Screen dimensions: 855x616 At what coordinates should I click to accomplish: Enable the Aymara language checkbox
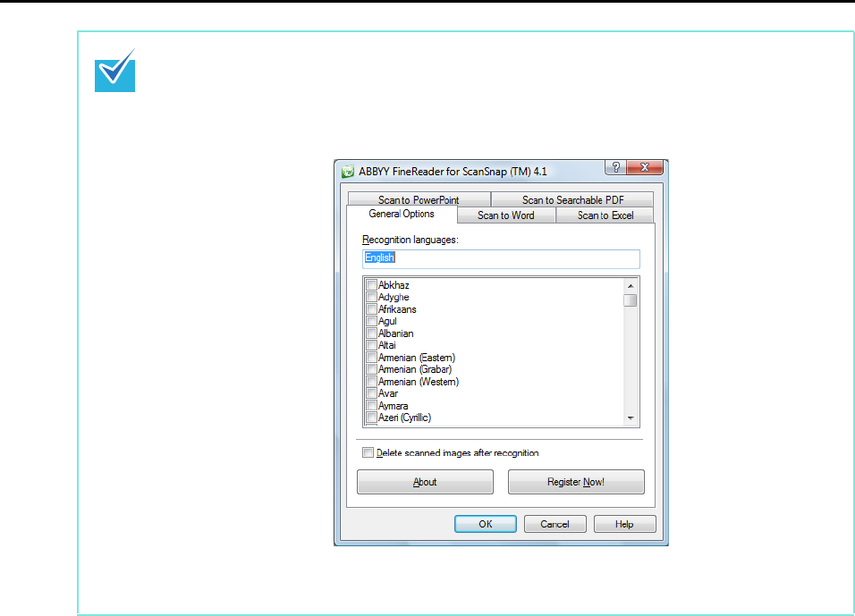coord(371,406)
